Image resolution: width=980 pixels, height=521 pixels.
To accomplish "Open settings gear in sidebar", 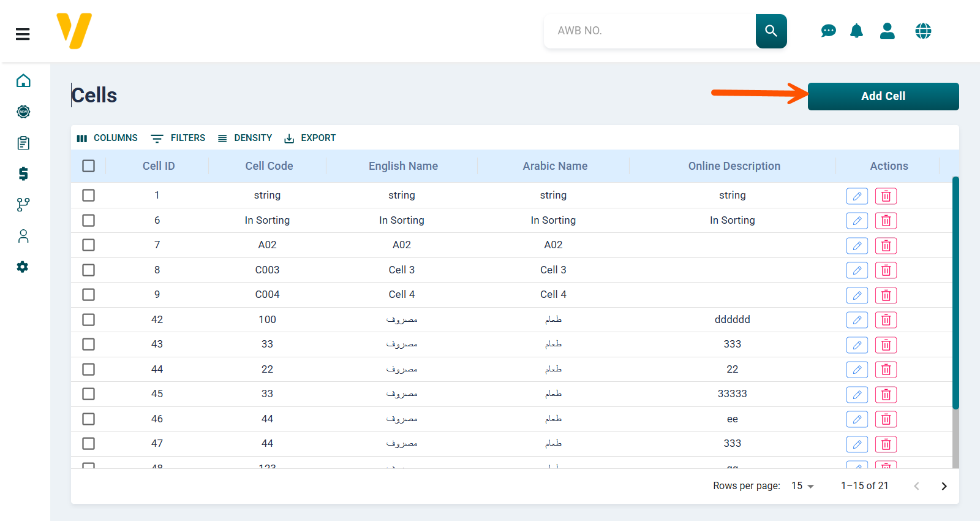I will 23,267.
